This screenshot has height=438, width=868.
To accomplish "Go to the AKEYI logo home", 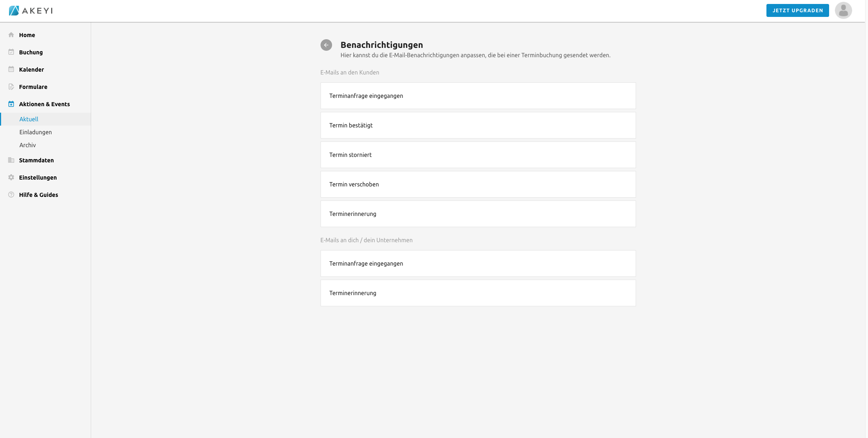I will pyautogui.click(x=31, y=10).
